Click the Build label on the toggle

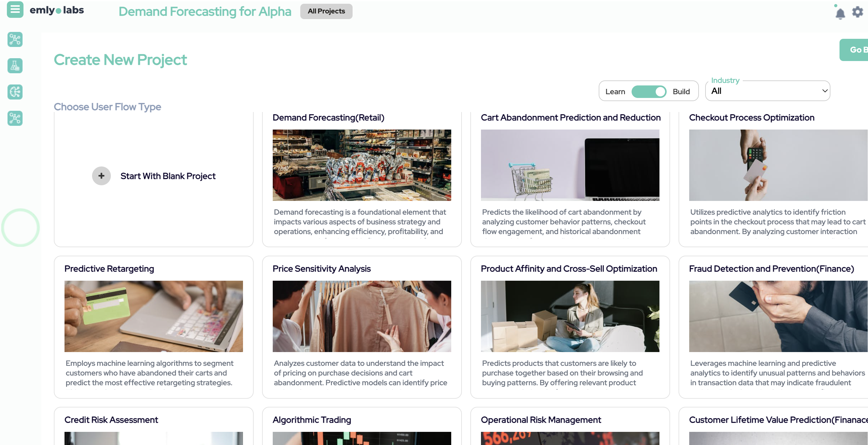(x=681, y=92)
